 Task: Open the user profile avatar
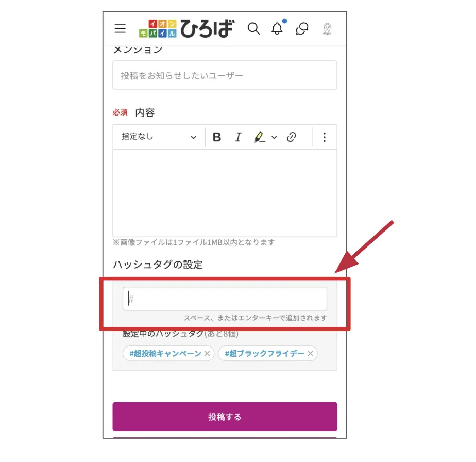coord(327,29)
